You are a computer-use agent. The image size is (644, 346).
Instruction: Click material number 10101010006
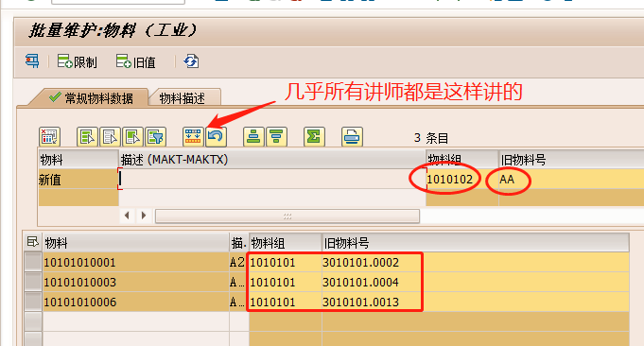click(135, 302)
